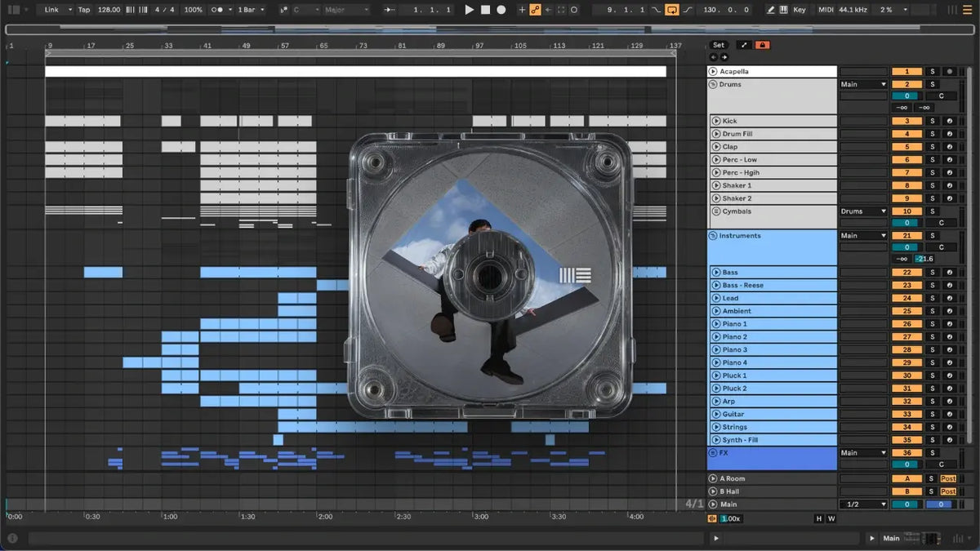The height and width of the screenshot is (551, 980).
Task: Toggle Bass track activator 22
Action: click(x=906, y=273)
